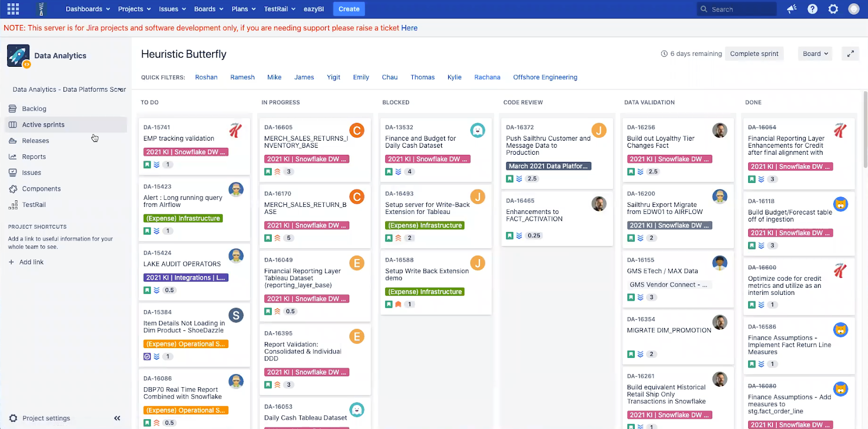Screen dimensions: 868x429
Task: Click the Add link shortcut text
Action: pos(31,262)
